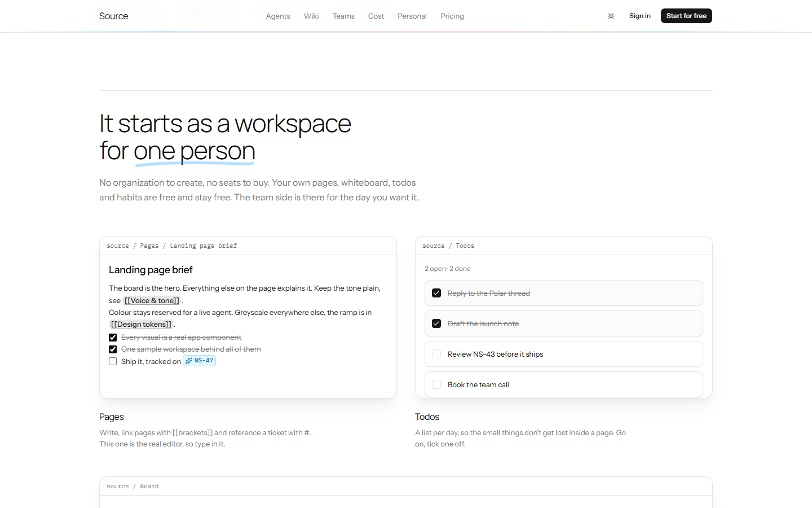
Task: Click the 'Write, link pages with [[brackets]]' caption
Action: tap(205, 438)
